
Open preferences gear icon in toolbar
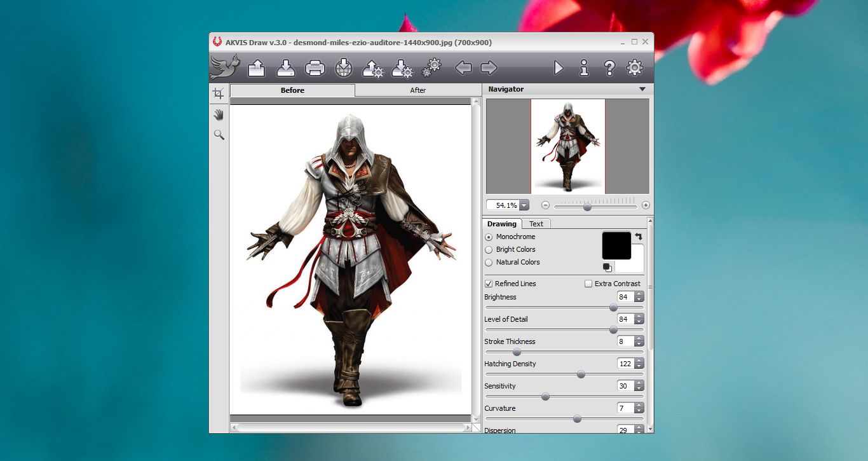click(x=635, y=67)
